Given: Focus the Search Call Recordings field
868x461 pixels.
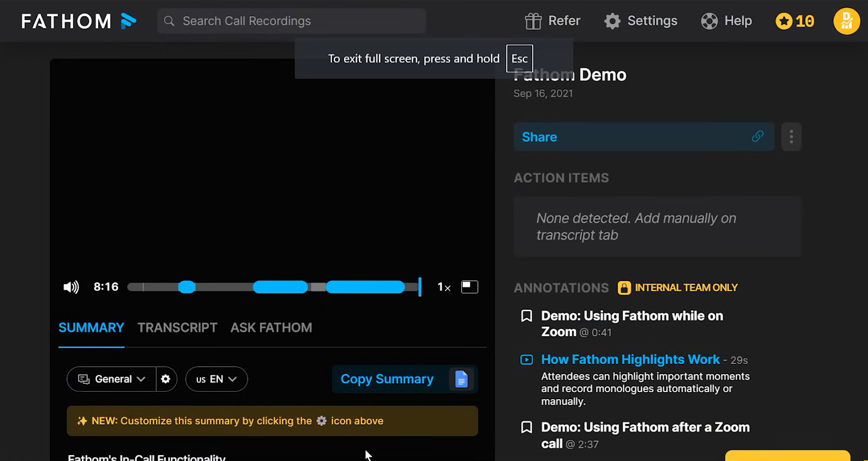Looking at the screenshot, I should pos(292,21).
